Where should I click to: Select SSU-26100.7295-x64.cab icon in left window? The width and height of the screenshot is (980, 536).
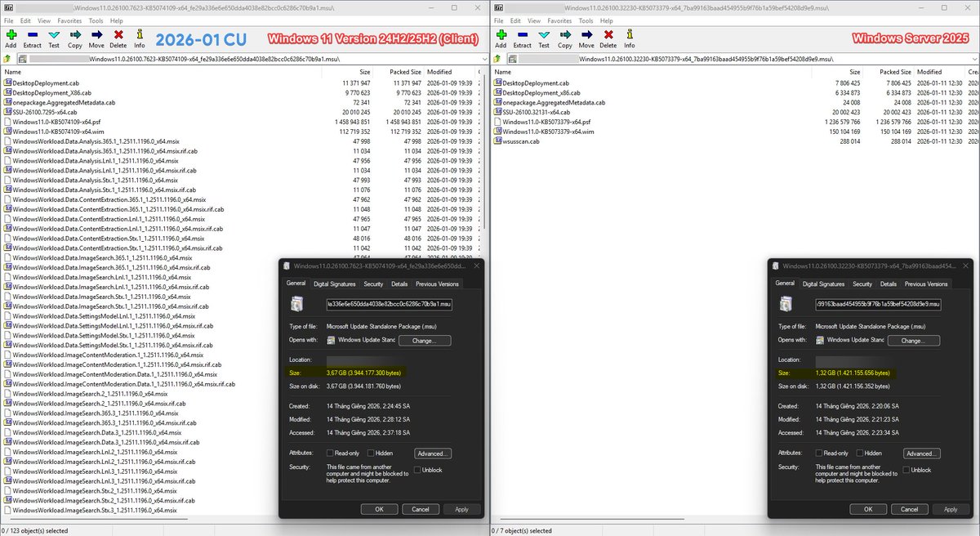[7, 112]
